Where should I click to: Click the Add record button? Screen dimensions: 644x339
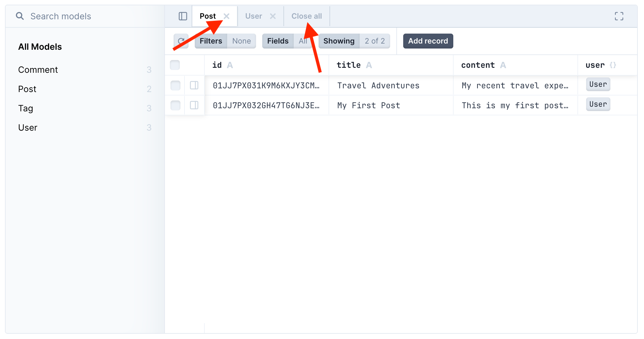pos(428,41)
